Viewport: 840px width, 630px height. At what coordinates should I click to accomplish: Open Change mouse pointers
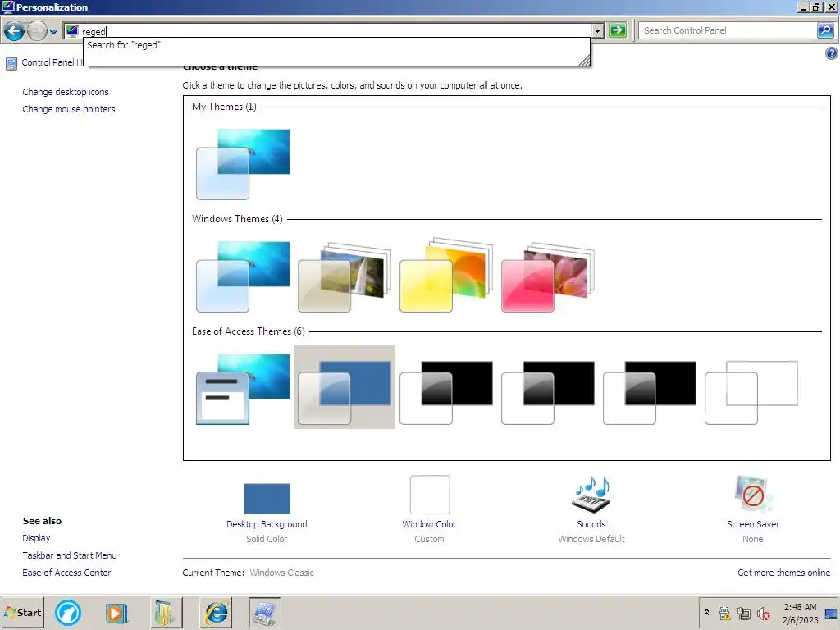pyautogui.click(x=69, y=109)
